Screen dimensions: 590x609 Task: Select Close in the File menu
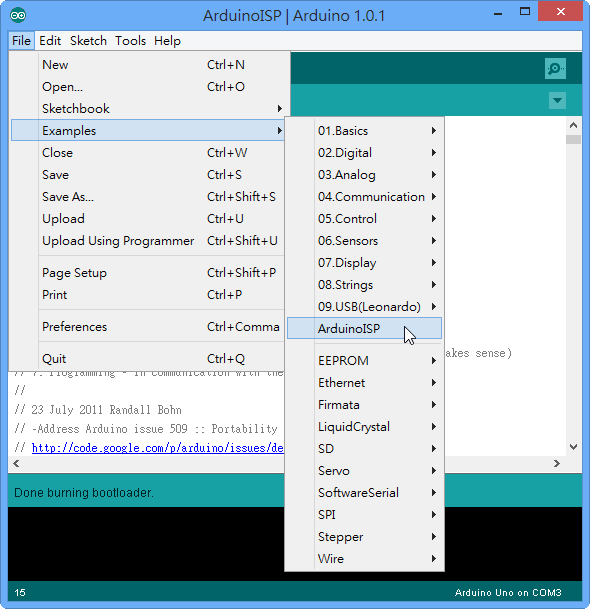coord(148,153)
